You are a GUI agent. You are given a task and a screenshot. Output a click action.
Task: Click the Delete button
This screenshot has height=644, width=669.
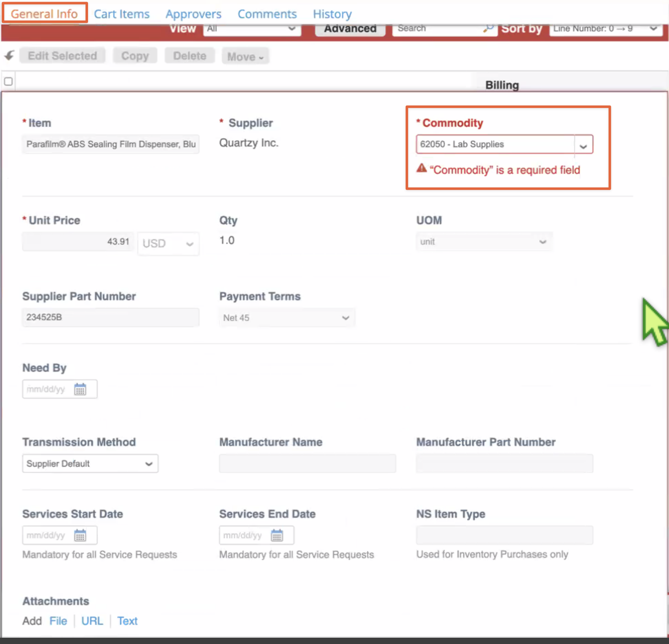tap(190, 56)
